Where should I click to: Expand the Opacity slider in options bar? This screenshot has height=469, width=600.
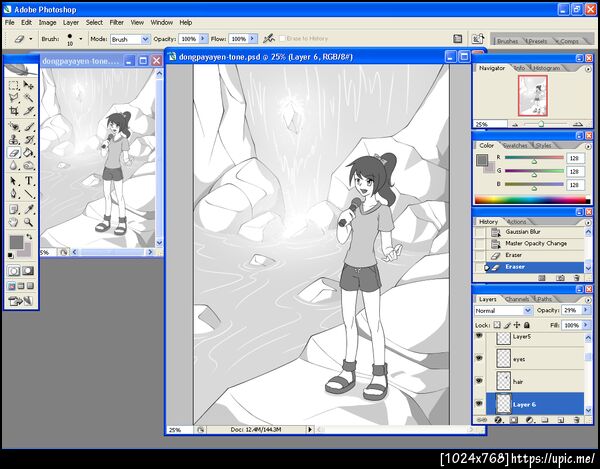coord(203,39)
